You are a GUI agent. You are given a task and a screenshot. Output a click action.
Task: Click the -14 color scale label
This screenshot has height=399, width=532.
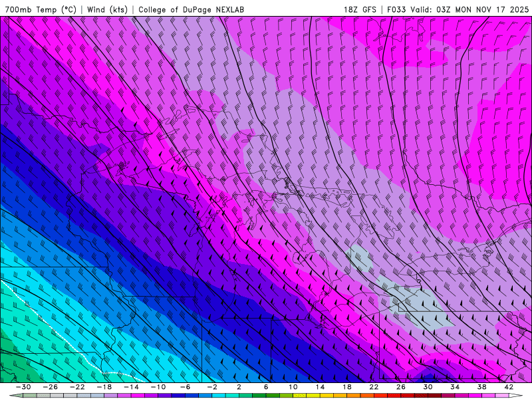(131, 387)
